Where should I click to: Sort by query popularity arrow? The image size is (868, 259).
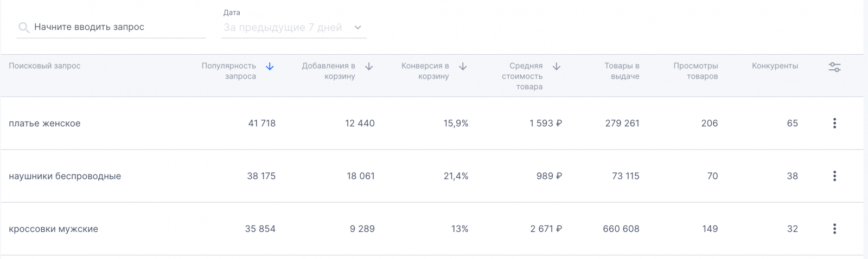click(270, 67)
